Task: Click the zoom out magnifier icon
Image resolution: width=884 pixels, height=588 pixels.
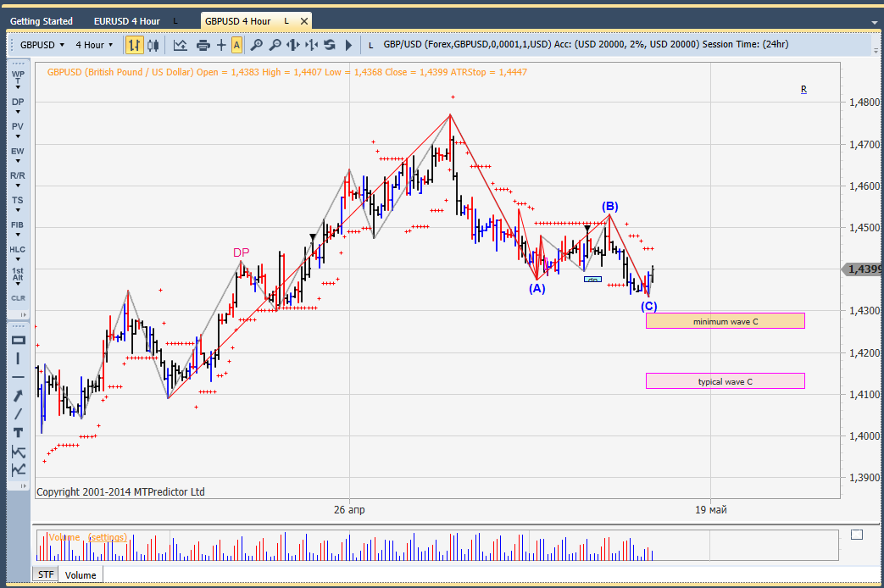Action: coord(274,45)
